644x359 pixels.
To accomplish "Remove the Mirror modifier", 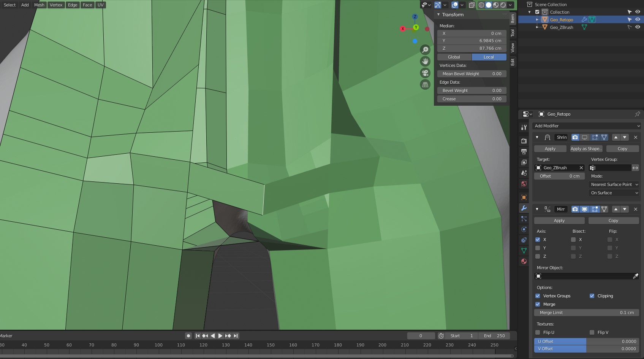I will [x=636, y=209].
